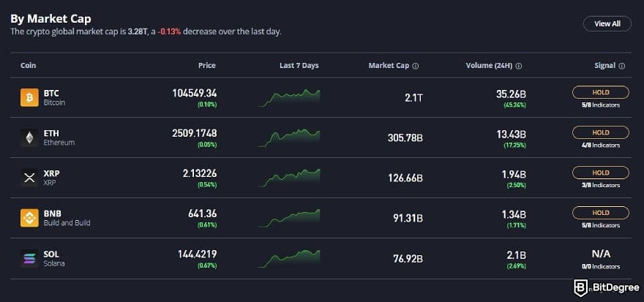Sort by the Last 7 Days column header
Image resolution: width=644 pixels, height=302 pixels.
[x=299, y=66]
